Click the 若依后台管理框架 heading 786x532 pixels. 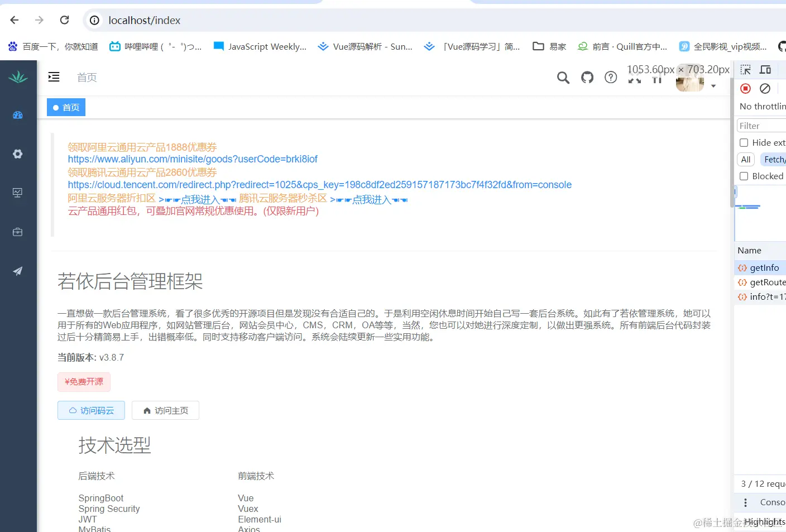(x=130, y=281)
